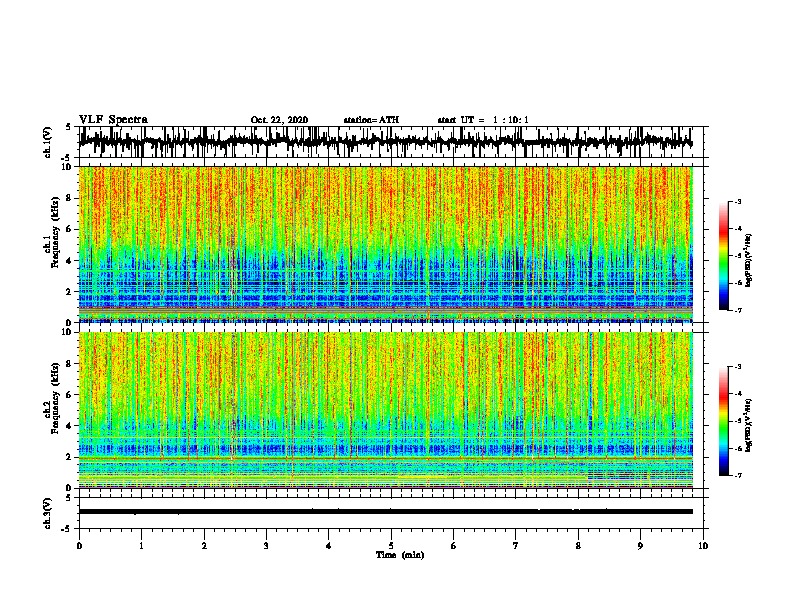Click the 'station=ATH' label
Screen dimensions: 792x612
click(371, 120)
